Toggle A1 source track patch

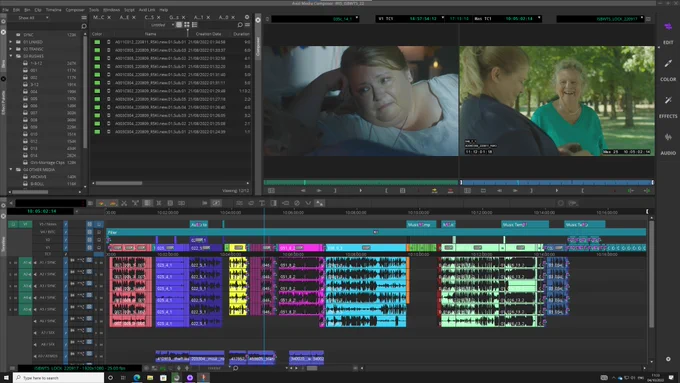click(x=25, y=262)
